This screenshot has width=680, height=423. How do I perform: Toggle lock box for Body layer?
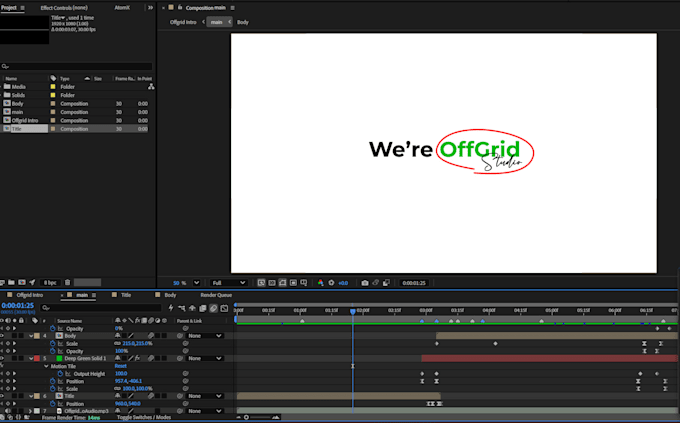point(21,336)
